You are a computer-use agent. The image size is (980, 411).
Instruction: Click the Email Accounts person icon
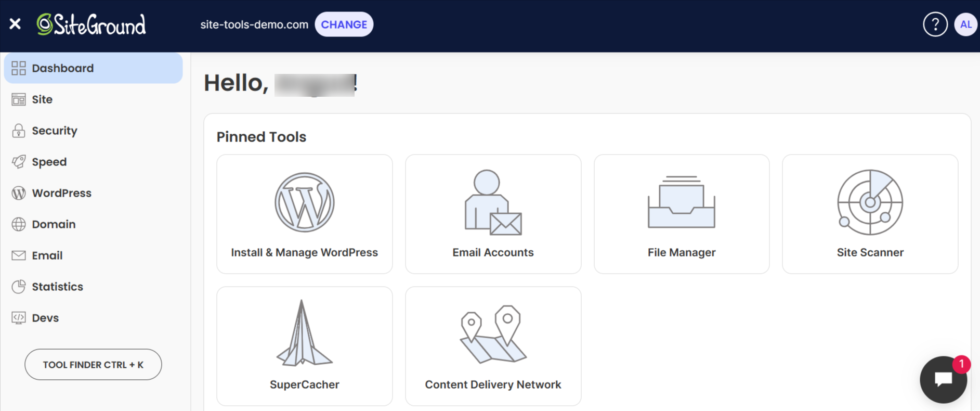pos(493,202)
